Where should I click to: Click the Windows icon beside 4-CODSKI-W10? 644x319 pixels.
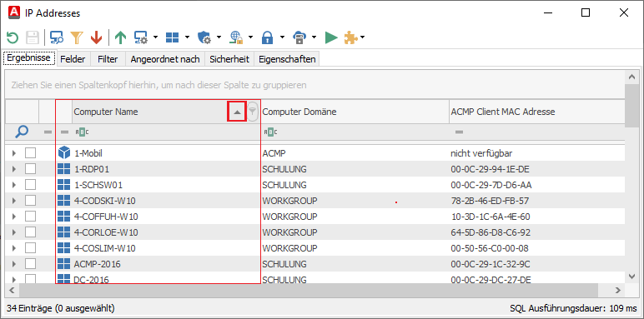click(64, 201)
